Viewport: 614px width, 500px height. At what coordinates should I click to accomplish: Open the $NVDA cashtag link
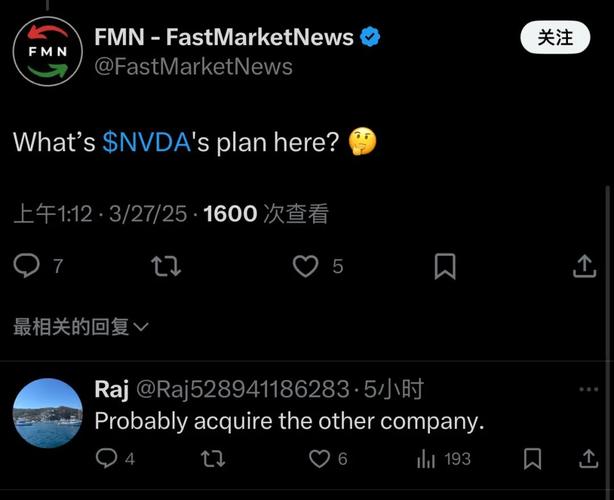147,142
